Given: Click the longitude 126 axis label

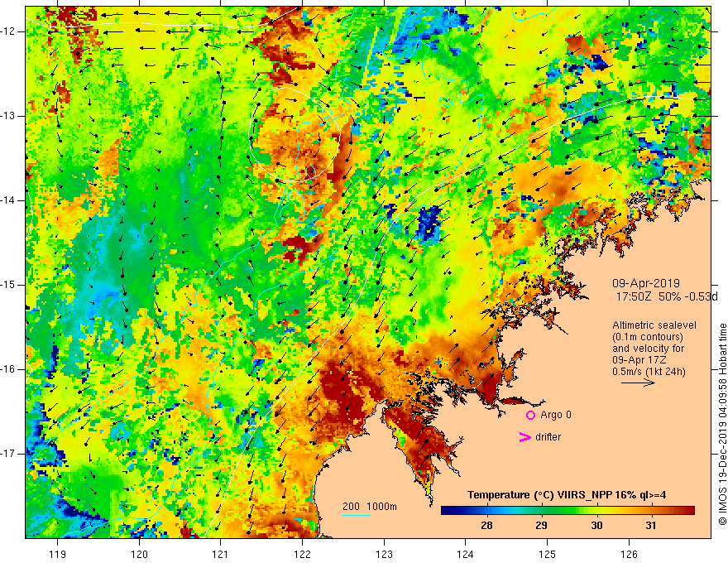Looking at the screenshot, I should coord(629,554).
